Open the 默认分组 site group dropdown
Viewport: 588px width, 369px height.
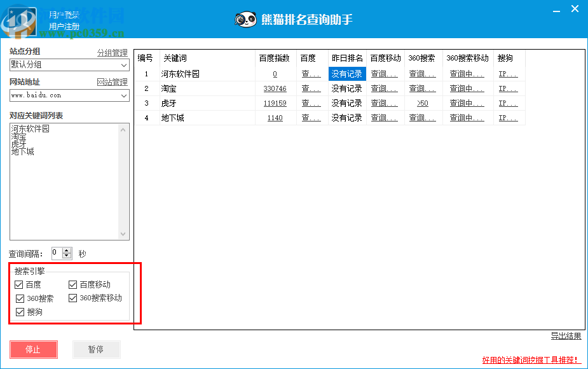[x=123, y=65]
